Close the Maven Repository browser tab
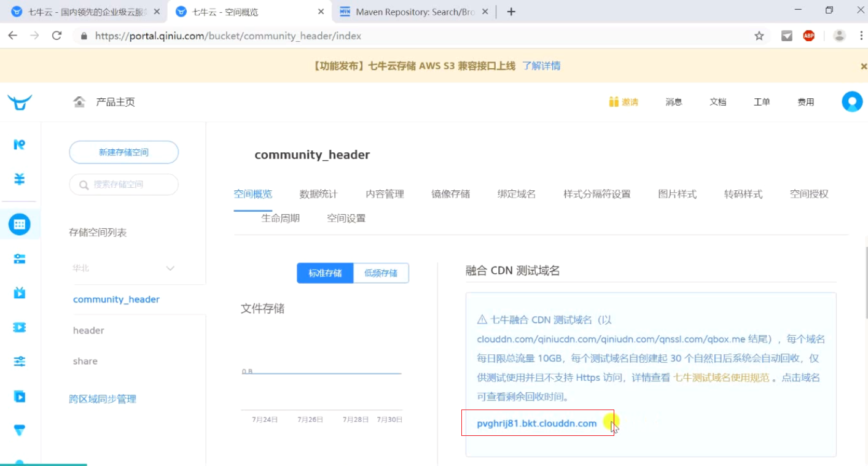 click(x=485, y=12)
